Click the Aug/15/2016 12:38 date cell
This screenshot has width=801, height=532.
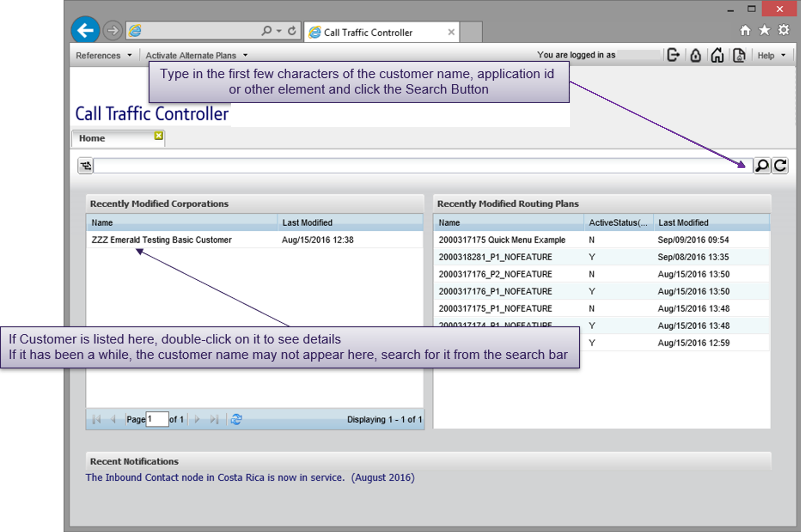[x=318, y=240]
